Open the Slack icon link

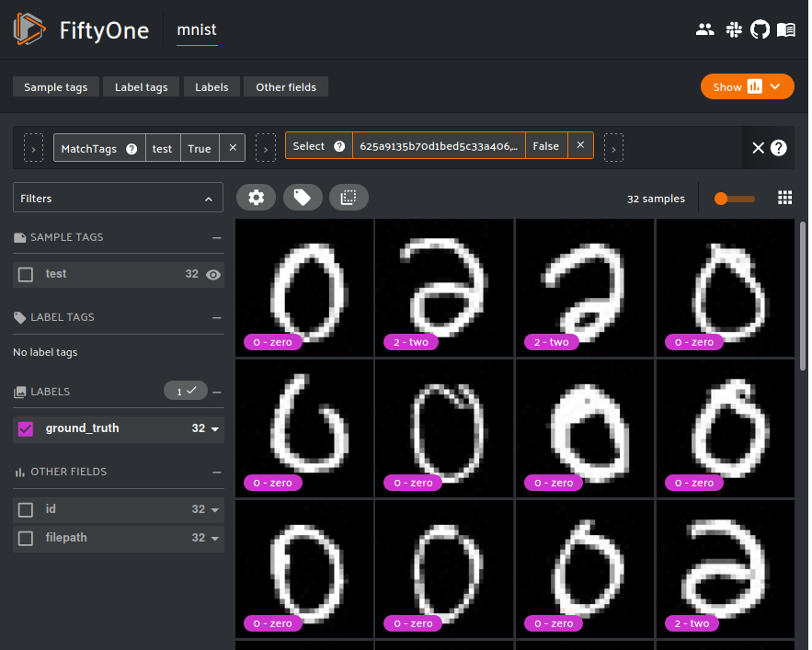tap(733, 29)
